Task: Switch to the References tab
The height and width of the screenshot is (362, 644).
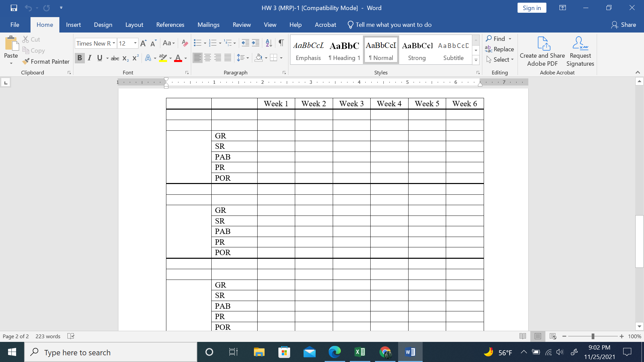Action: [x=170, y=25]
